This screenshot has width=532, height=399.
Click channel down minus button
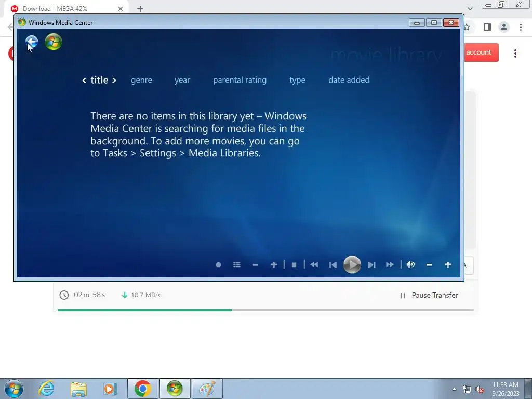click(x=255, y=264)
